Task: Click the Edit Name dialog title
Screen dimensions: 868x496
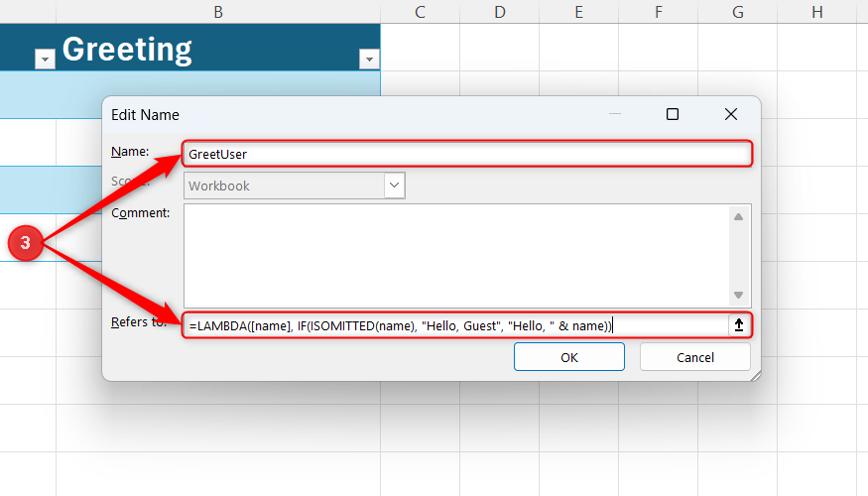Action: click(145, 115)
